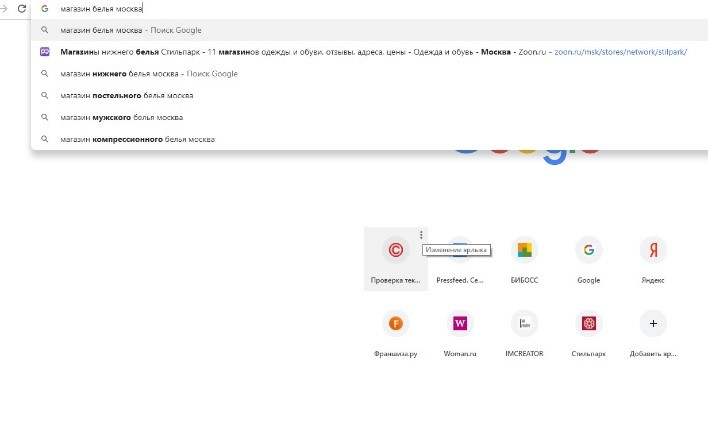This screenshot has height=444, width=708.
Task: Click search icon beside first 'Поиск Google' suggestion
Action: (x=45, y=30)
